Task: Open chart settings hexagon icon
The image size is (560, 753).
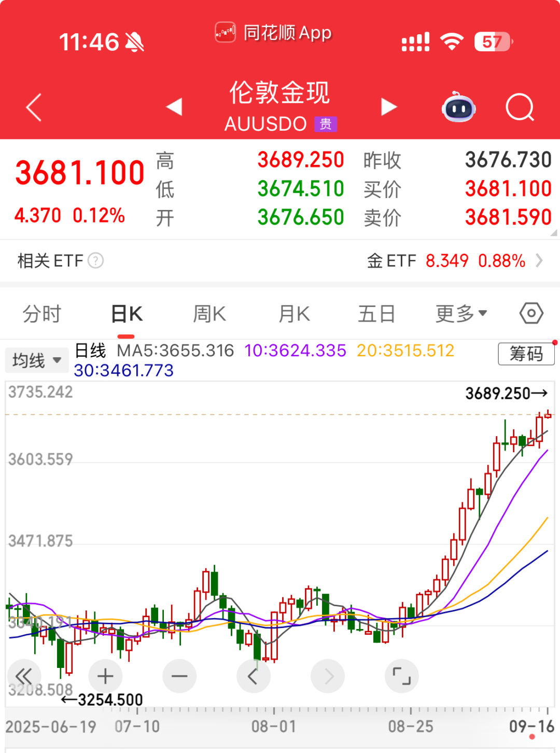Action: point(531,313)
